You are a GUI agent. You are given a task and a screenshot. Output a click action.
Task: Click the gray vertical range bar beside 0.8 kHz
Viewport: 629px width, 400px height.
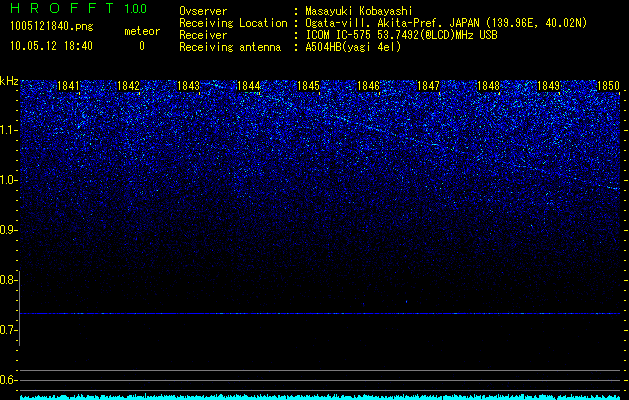20,308
